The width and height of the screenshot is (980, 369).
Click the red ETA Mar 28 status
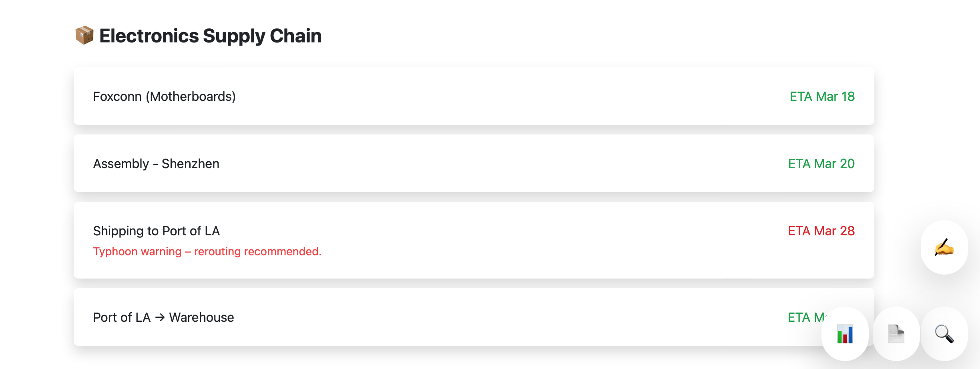coord(821,231)
